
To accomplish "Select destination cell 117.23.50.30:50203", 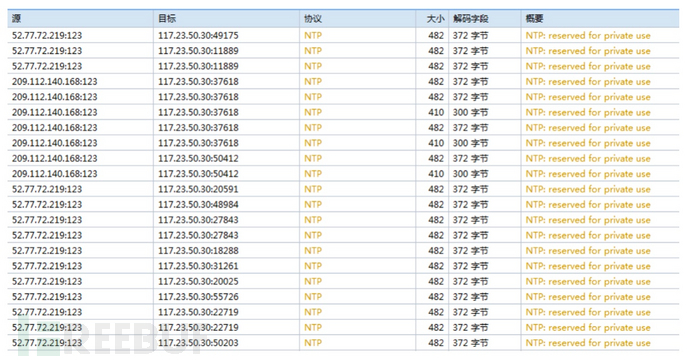I will [198, 343].
